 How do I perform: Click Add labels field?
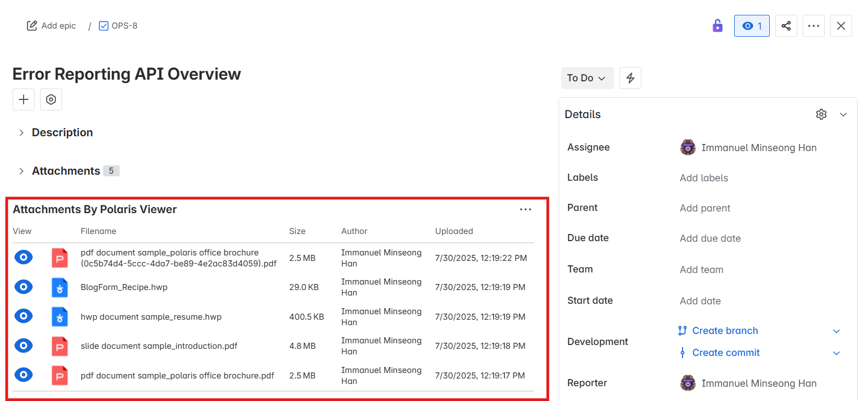pyautogui.click(x=704, y=178)
